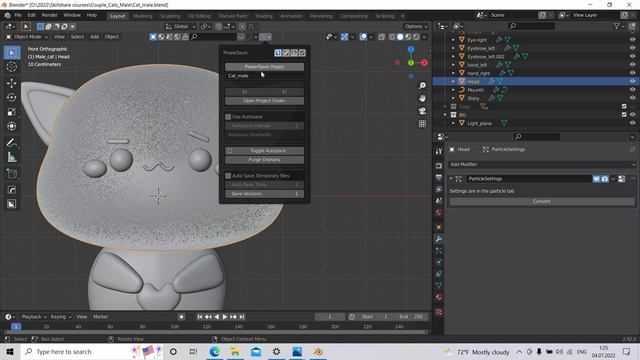The image size is (640, 360).
Task: Switch orthographic/perspective grid icon
Action: [x=422, y=124]
